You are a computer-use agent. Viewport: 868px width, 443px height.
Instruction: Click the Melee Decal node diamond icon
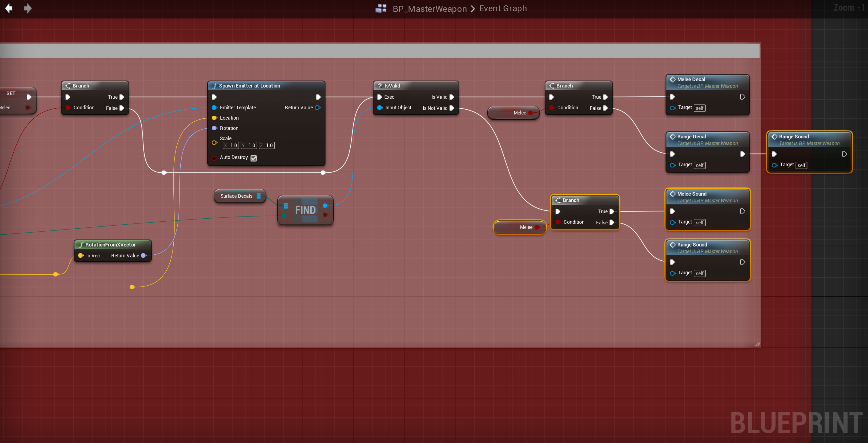[x=673, y=79]
